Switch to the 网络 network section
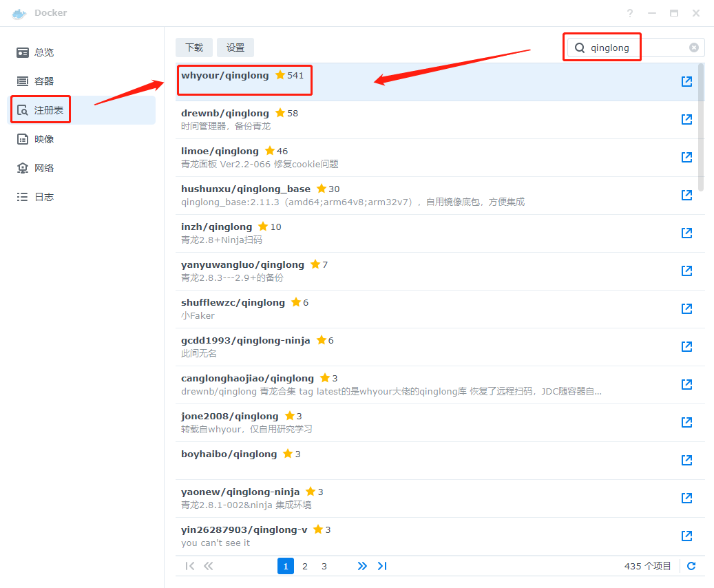This screenshot has height=588, width=714. (x=43, y=168)
